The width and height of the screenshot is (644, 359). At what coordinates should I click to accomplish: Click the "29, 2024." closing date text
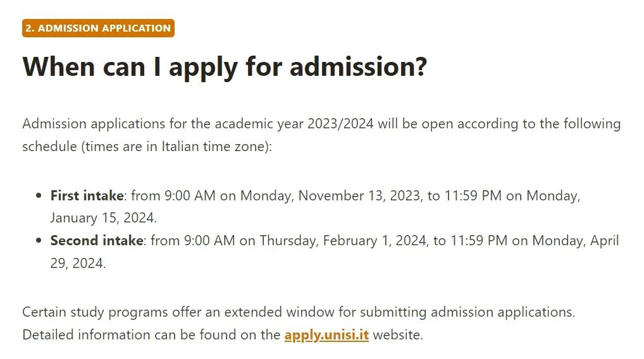(78, 263)
